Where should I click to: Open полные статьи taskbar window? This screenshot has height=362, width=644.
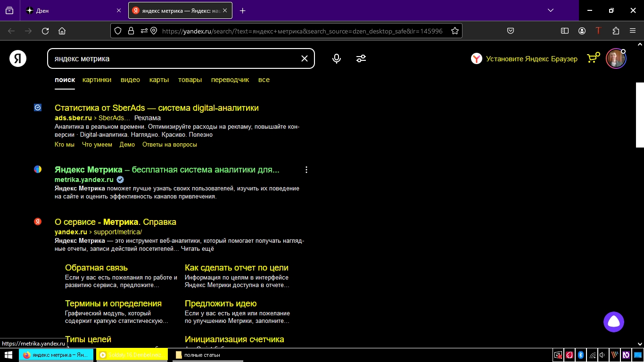[x=207, y=355]
